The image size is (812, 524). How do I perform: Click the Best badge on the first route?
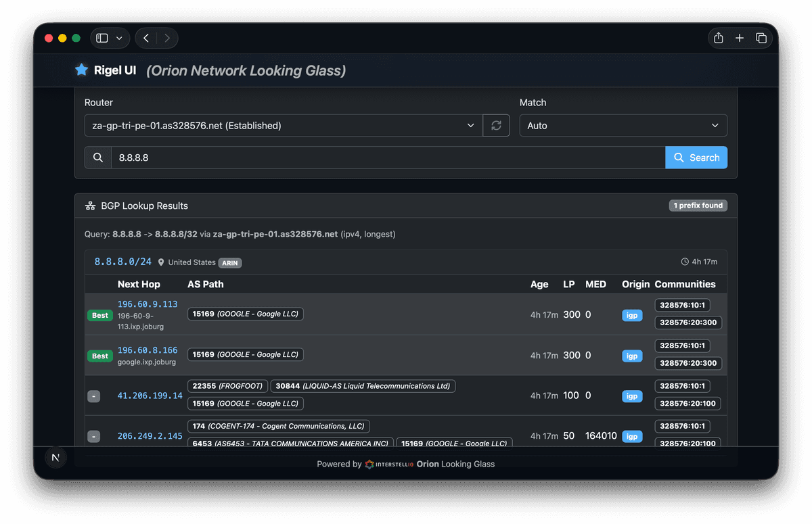coord(99,315)
